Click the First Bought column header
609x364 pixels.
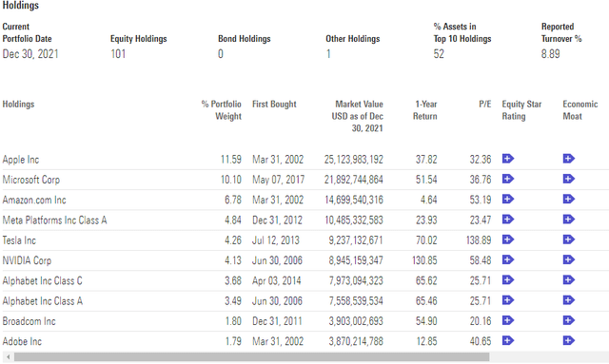pyautogui.click(x=274, y=104)
